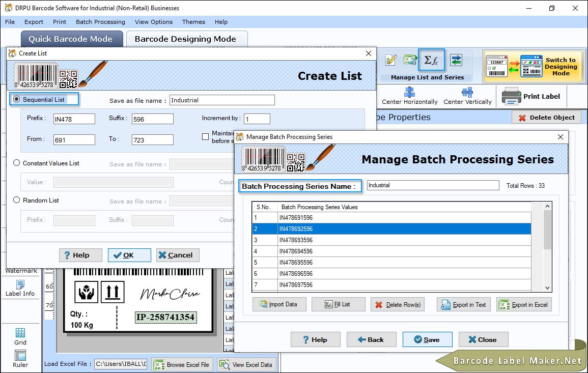Click the S.No. column header
Screen dimensions: 588x373
tap(265, 207)
